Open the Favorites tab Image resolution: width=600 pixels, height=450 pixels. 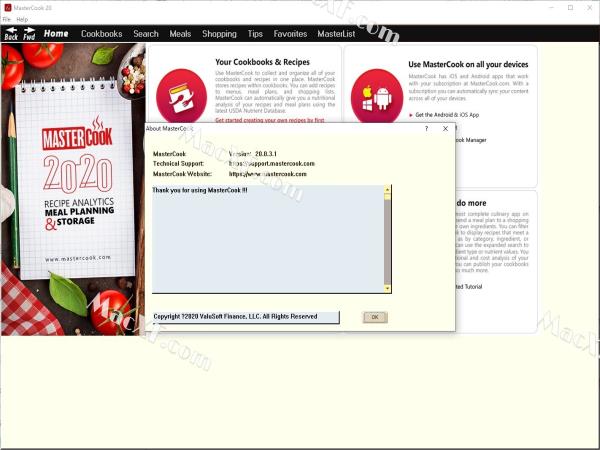pos(290,34)
